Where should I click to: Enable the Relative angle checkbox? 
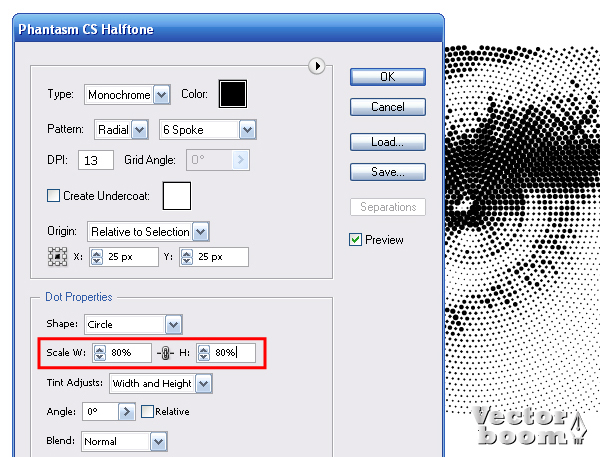[147, 411]
